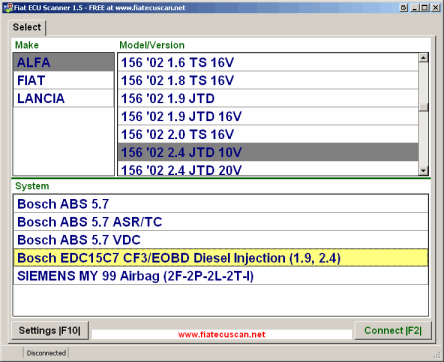Choose Bosch ABS 5.7 VDC system

click(221, 240)
